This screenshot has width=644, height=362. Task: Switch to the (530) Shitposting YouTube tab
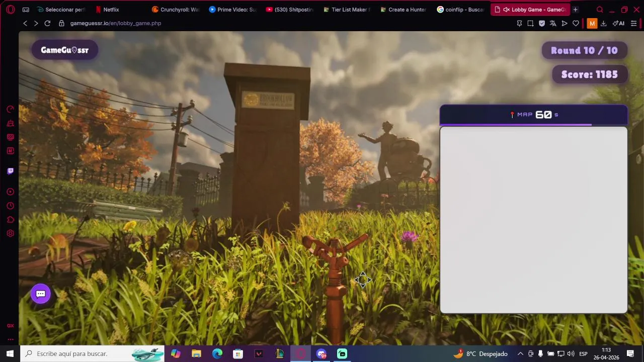tap(290, 10)
